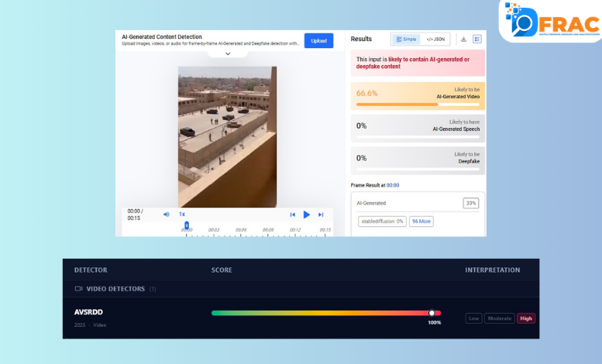This screenshot has height=364, width=602.
Task: Collapse the upload panel with the chevron
Action: click(x=228, y=54)
